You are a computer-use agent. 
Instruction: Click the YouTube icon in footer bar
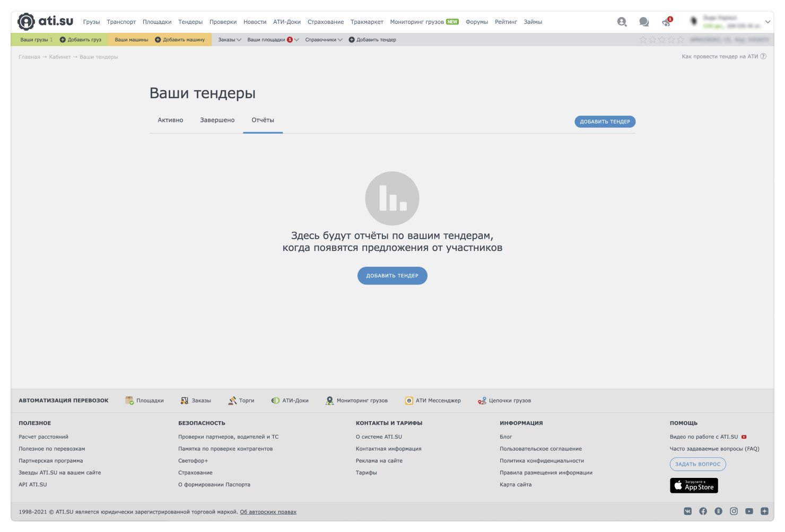click(x=749, y=511)
